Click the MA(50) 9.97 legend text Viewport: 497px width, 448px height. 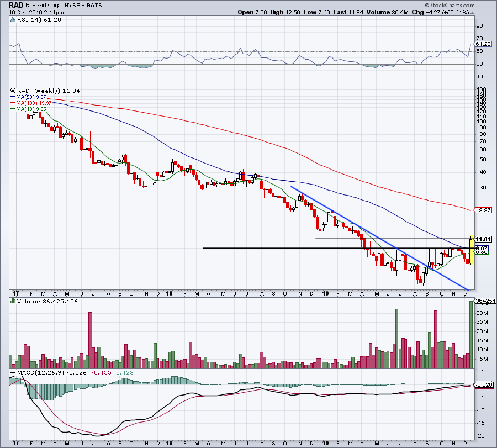[x=31, y=97]
